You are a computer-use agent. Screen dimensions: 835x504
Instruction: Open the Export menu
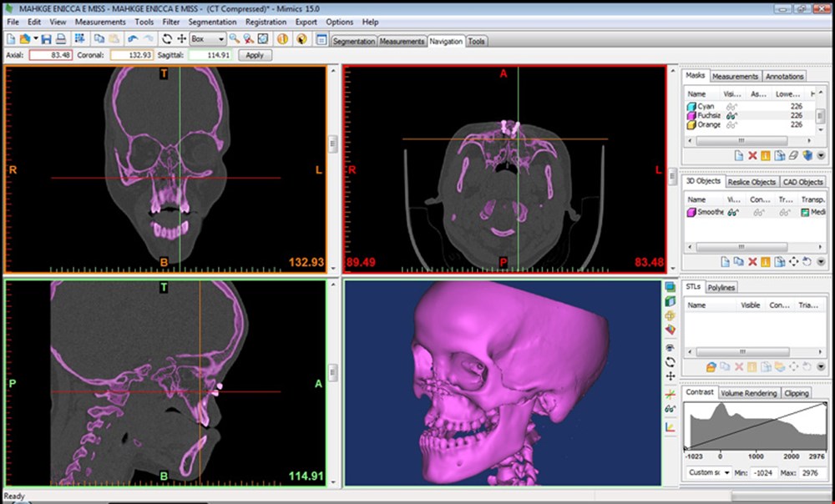(306, 22)
